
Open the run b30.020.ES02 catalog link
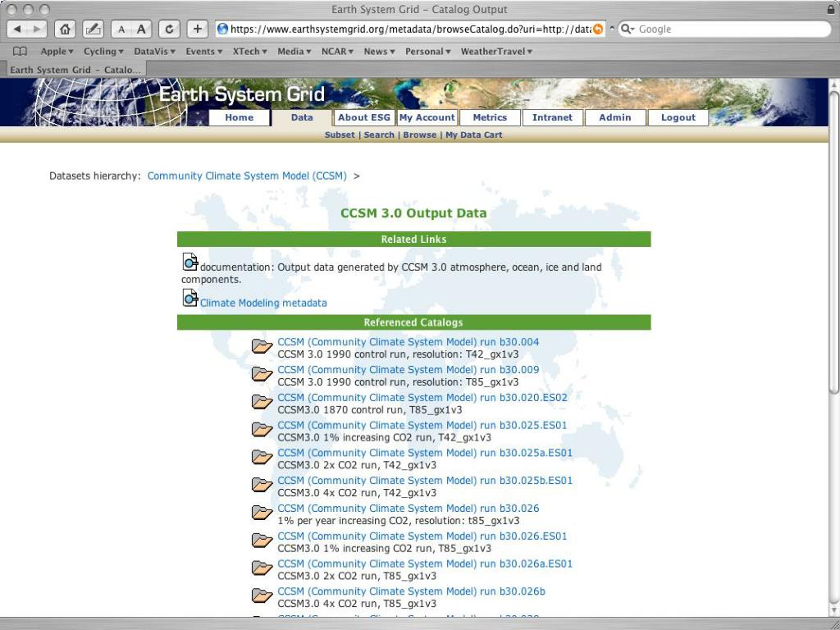[422, 398]
